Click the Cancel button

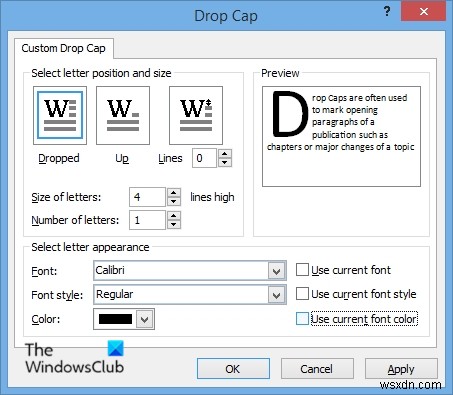click(x=317, y=369)
